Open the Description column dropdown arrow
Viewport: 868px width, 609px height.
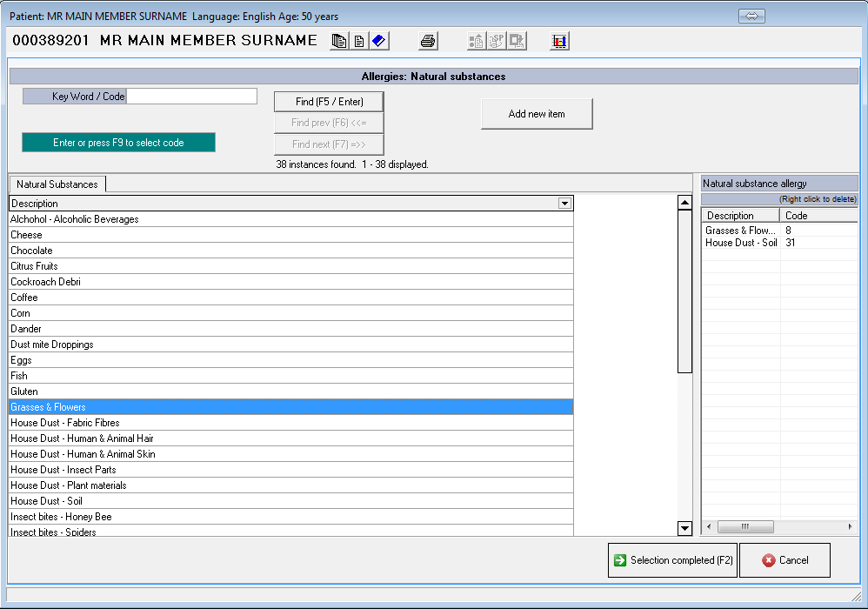click(x=565, y=204)
